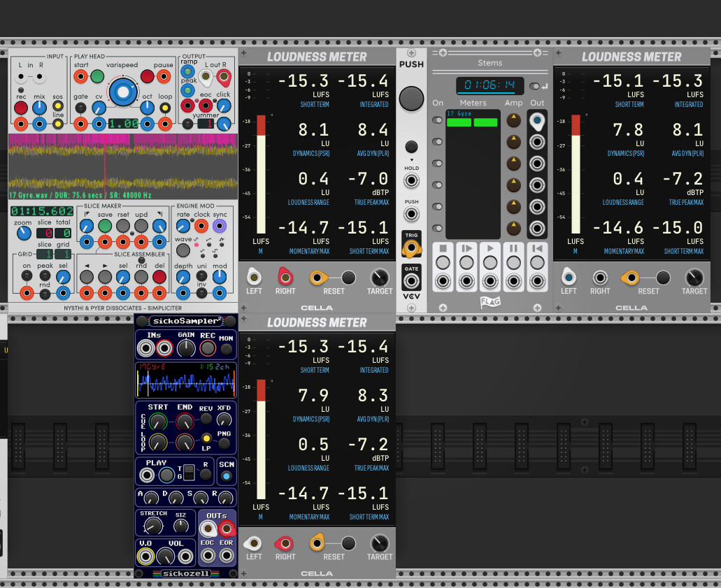Click the PLAY trigger input jack on sickoSampler
The height and width of the screenshot is (588, 721).
[147, 475]
